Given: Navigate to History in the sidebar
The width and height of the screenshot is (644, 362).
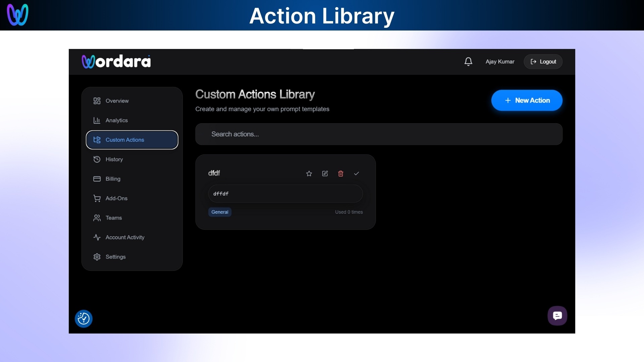Looking at the screenshot, I should 114,159.
